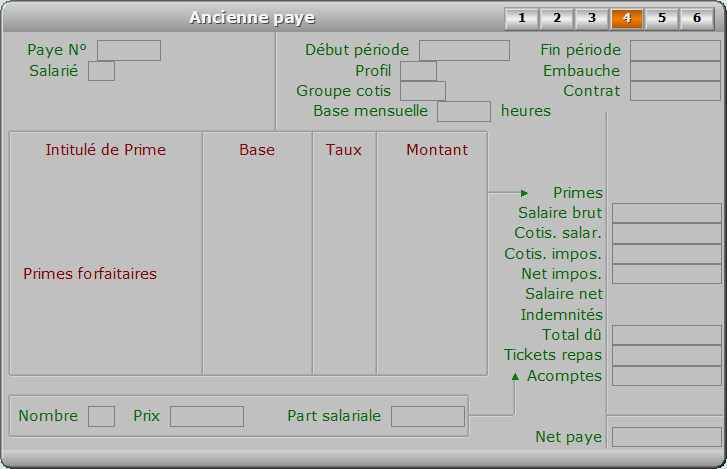This screenshot has height=469, width=727.
Task: Select the Contrat field
Action: [676, 91]
